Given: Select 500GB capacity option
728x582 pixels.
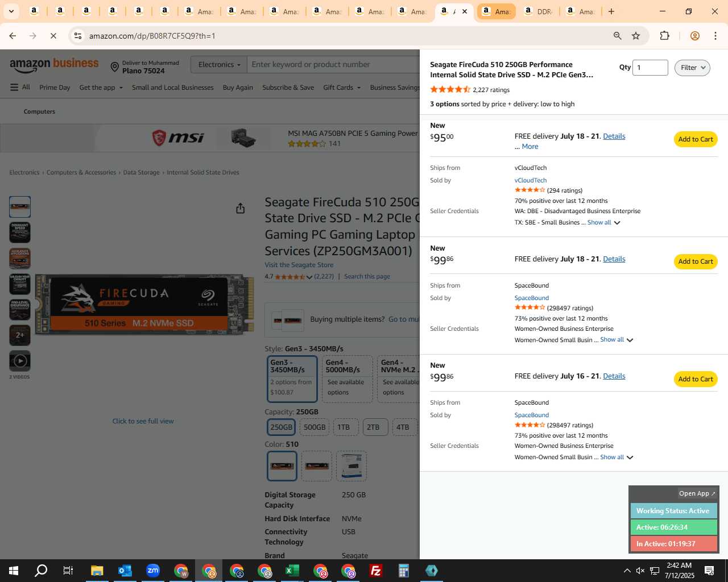Looking at the screenshot, I should [315, 427].
